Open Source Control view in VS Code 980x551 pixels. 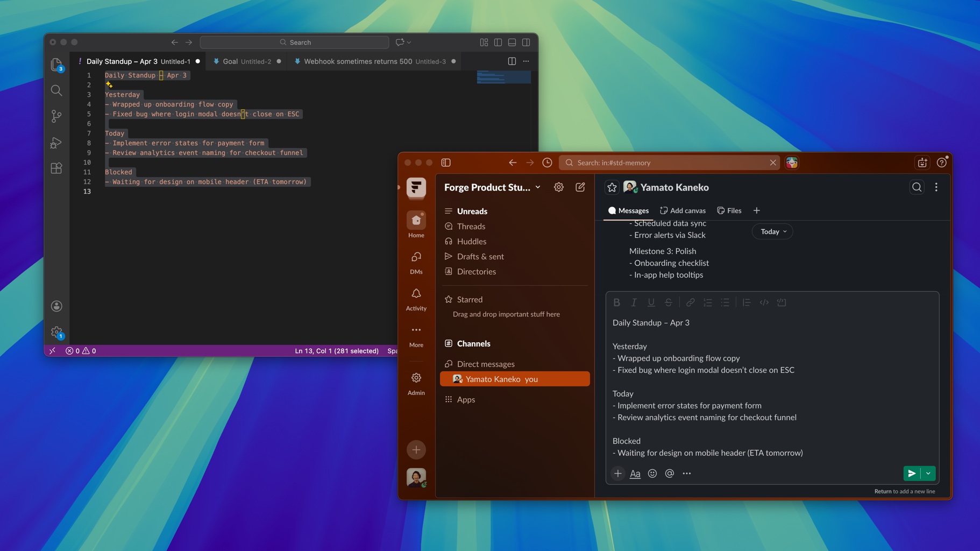point(56,116)
